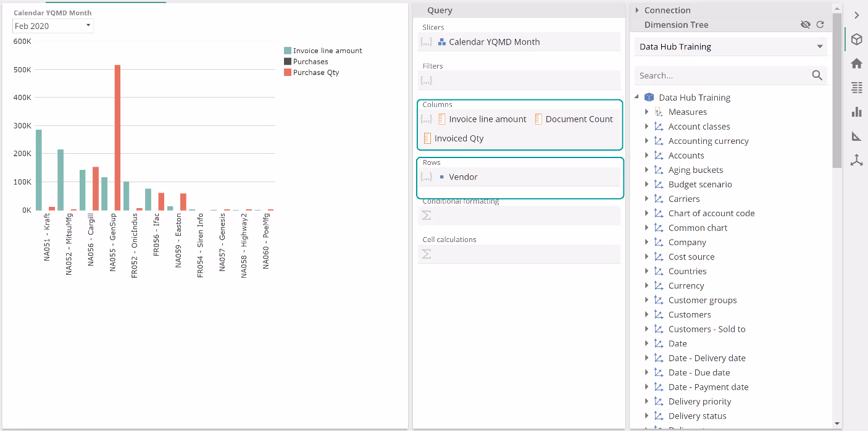Select the grid table icon in sidebar

click(x=856, y=88)
